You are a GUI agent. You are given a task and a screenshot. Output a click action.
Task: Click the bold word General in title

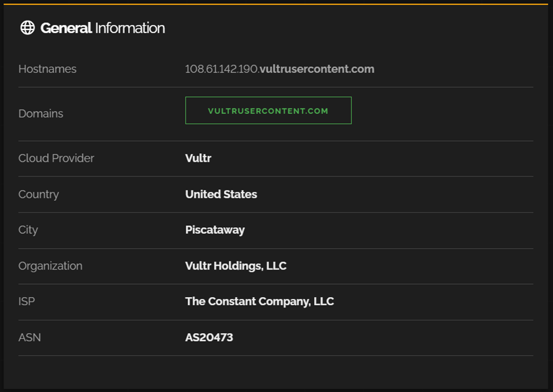pos(66,28)
